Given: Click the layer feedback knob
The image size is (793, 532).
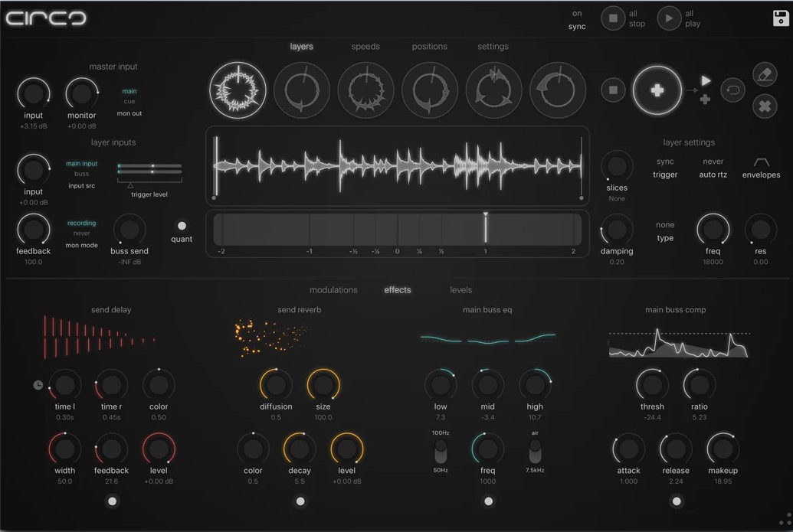Looking at the screenshot, I should (x=34, y=230).
